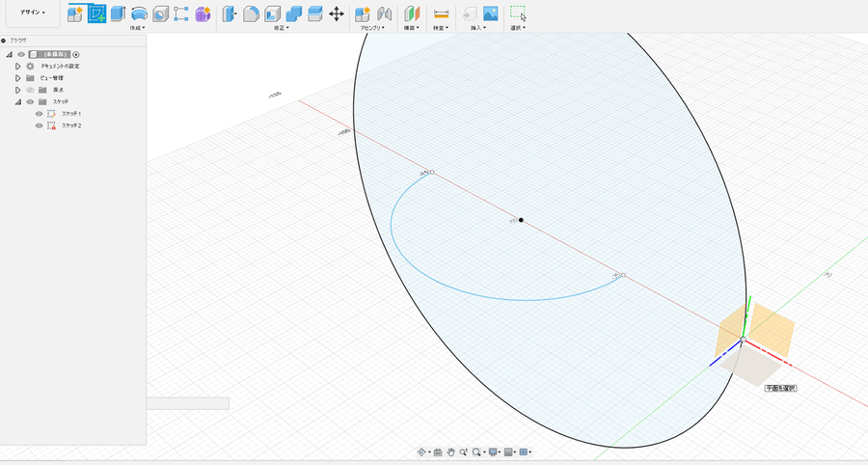The height and width of the screenshot is (465, 868).
Task: Select the Offset Plane construct tool
Action: (412, 14)
